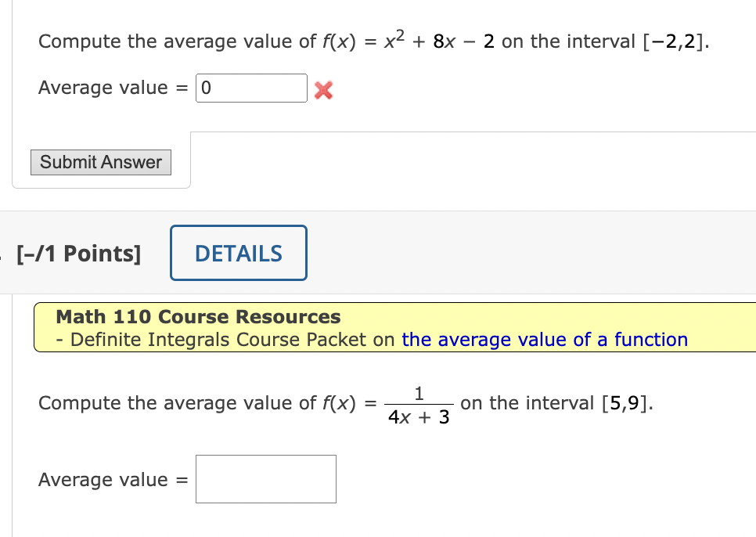This screenshot has width=756, height=537.
Task: Click the interval [−2,2] text
Action: click(x=675, y=41)
